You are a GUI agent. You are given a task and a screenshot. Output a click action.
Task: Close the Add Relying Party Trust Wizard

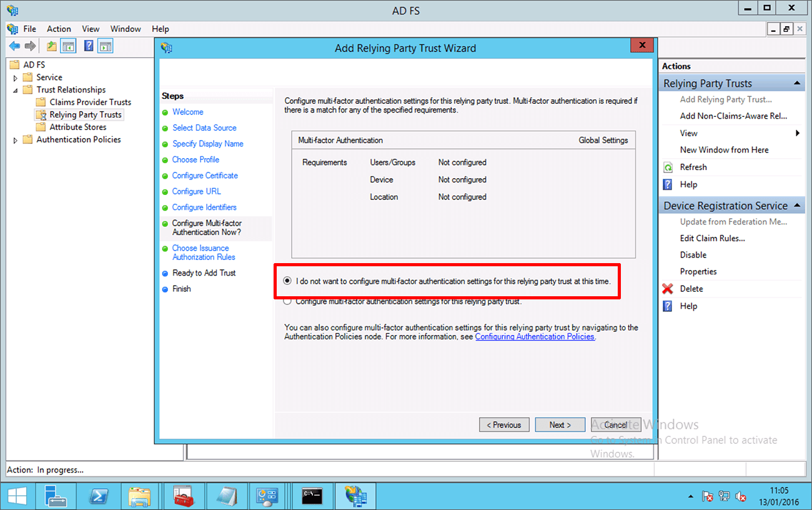[641, 46]
